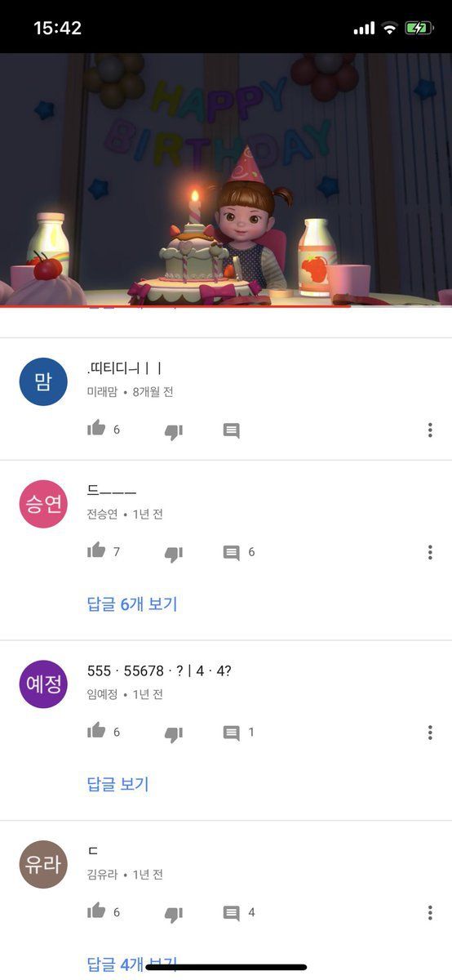
Task: Dislike 임예정's comment
Action: click(x=174, y=733)
